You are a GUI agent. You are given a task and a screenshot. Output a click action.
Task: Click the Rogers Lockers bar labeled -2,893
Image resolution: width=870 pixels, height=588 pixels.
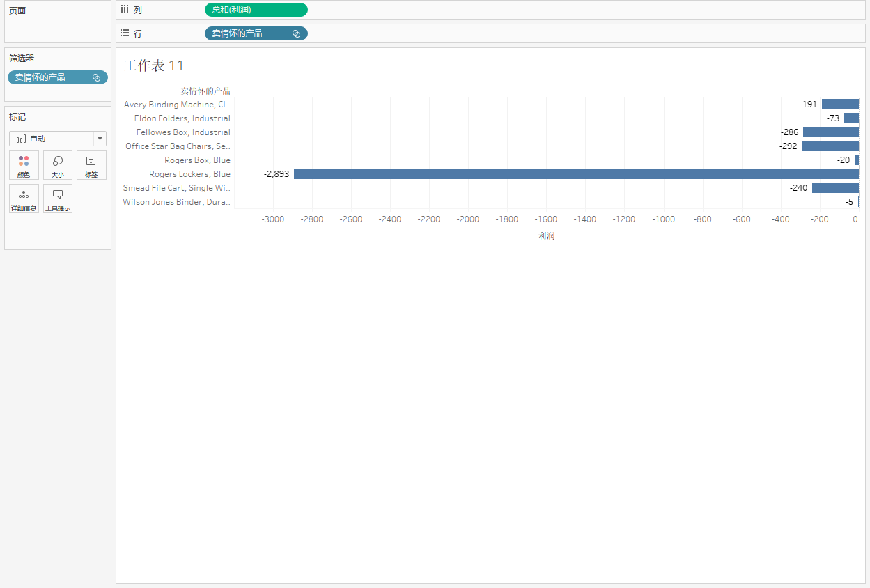click(x=576, y=174)
